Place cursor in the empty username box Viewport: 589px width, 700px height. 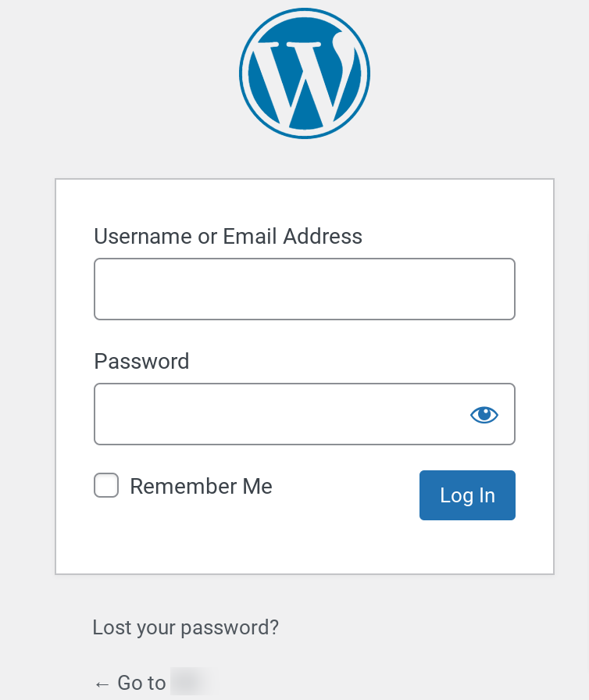[305, 289]
